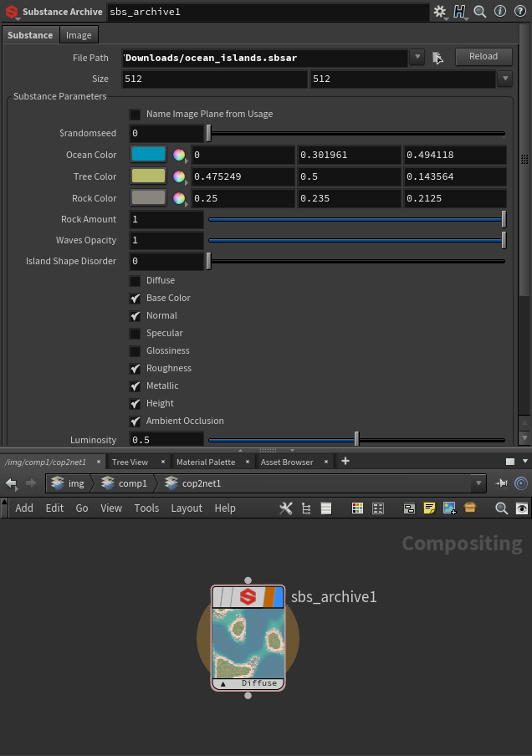Expand the File Path dropdown arrow
This screenshot has height=756, width=532.
coord(417,57)
